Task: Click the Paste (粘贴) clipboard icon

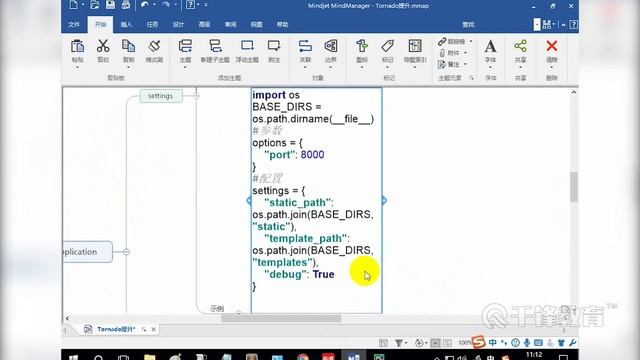Action: [x=77, y=47]
